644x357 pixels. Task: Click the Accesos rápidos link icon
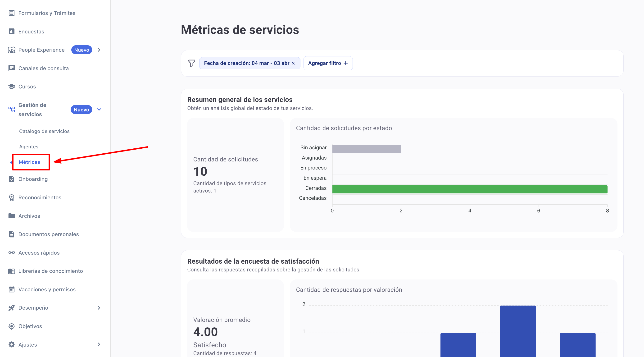[12, 252]
